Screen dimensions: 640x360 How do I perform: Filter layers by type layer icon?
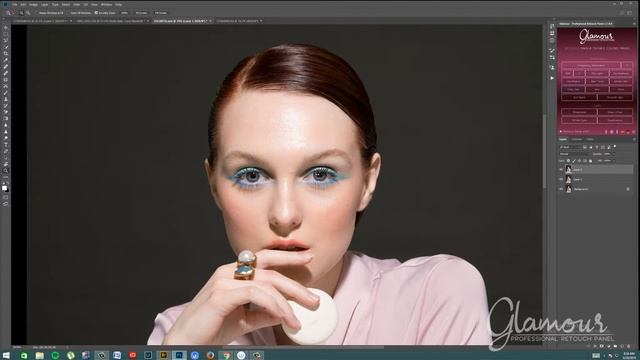click(x=597, y=147)
